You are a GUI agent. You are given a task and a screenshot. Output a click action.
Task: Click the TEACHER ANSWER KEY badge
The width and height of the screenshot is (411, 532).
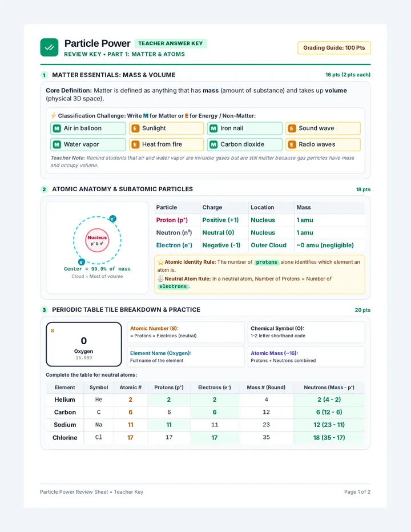click(x=170, y=43)
